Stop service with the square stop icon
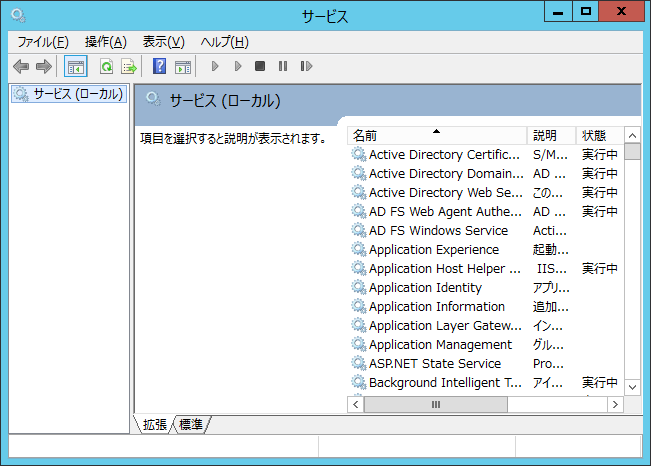Viewport: 651px width, 466px height. click(260, 66)
